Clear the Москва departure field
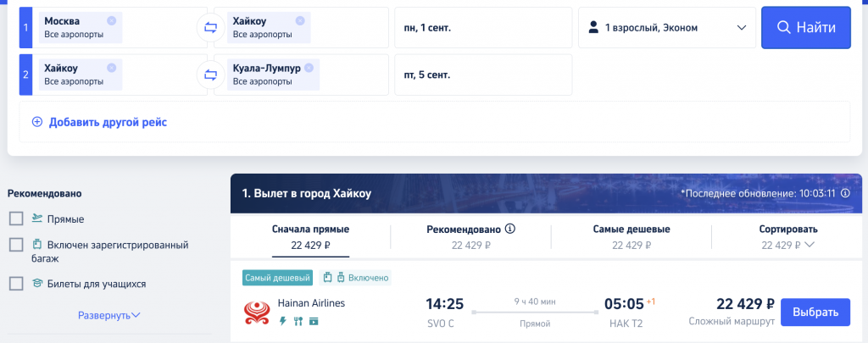The width and height of the screenshot is (868, 343). pyautogui.click(x=111, y=20)
